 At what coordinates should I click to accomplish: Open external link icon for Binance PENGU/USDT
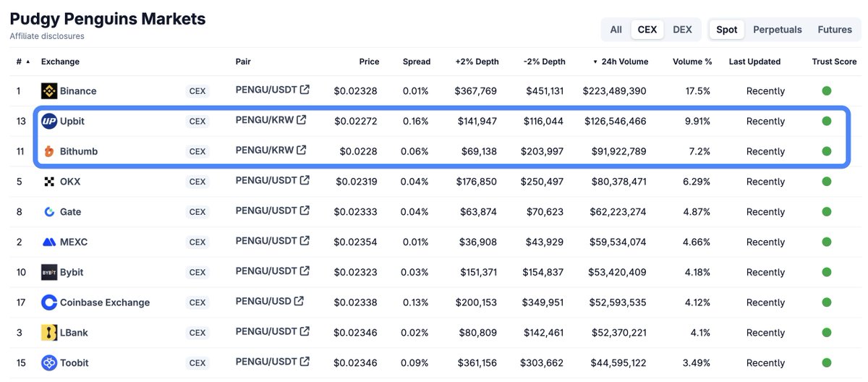(305, 90)
